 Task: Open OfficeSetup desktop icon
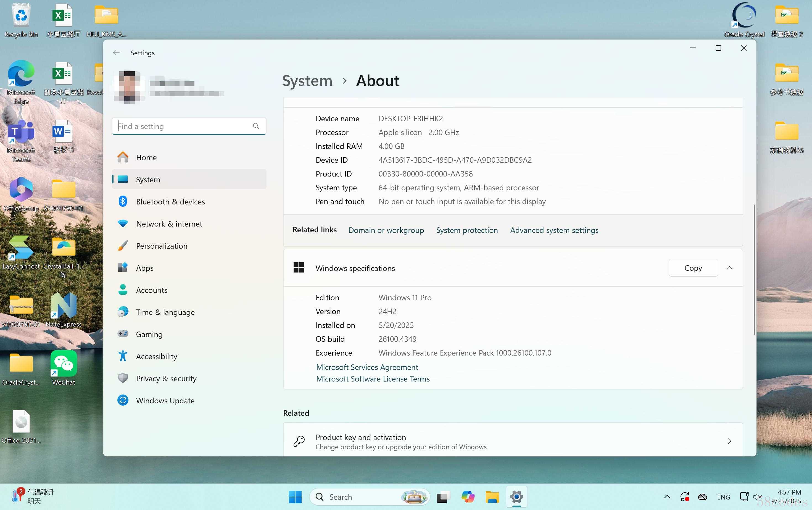point(21,194)
